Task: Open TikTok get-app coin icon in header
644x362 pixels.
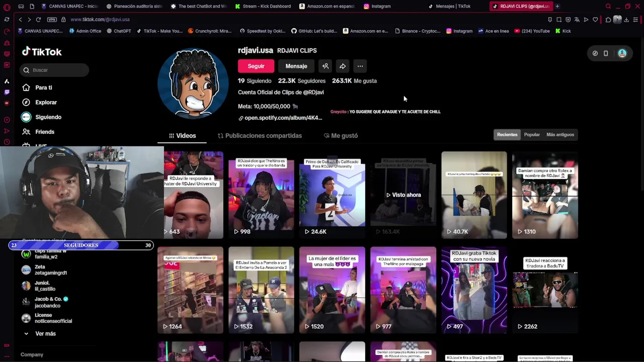Action: [595, 53]
